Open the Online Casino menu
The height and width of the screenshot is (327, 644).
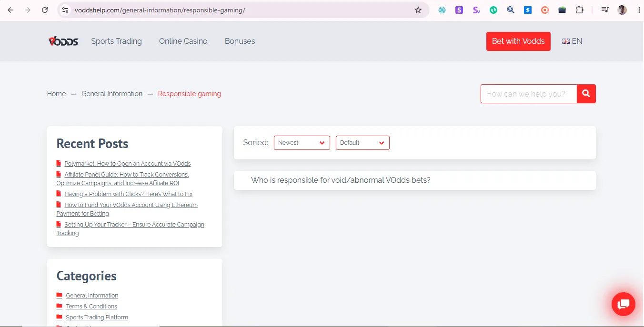(183, 41)
